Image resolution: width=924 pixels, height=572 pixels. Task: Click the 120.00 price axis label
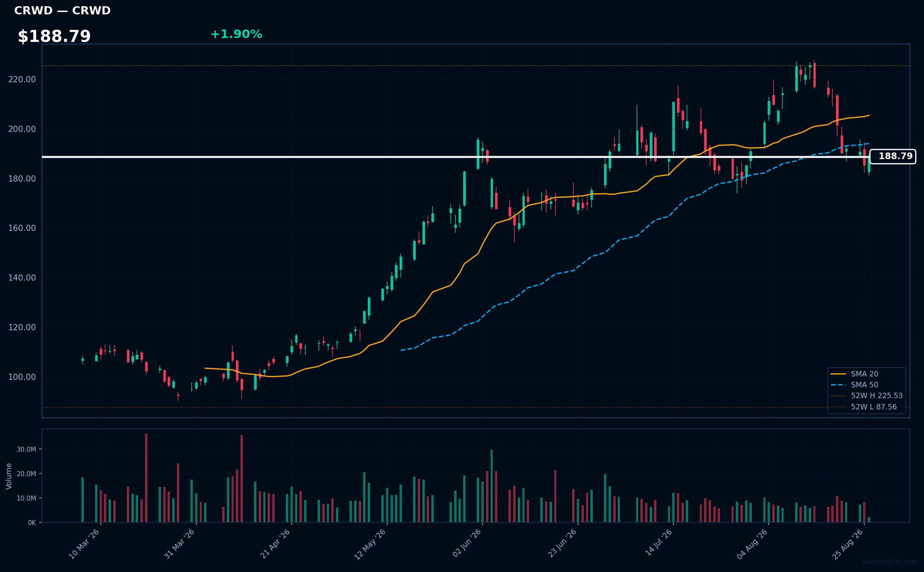[22, 327]
